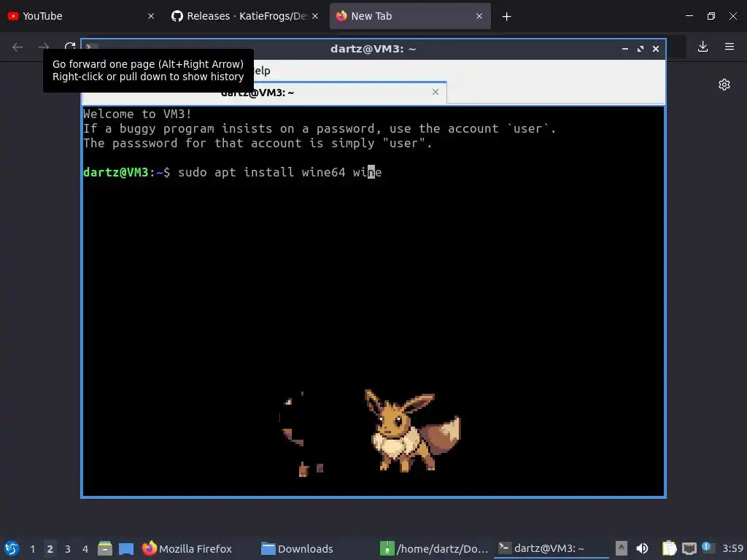Viewport: 747px width, 560px height.
Task: Close the YouTube tab
Action: click(151, 16)
